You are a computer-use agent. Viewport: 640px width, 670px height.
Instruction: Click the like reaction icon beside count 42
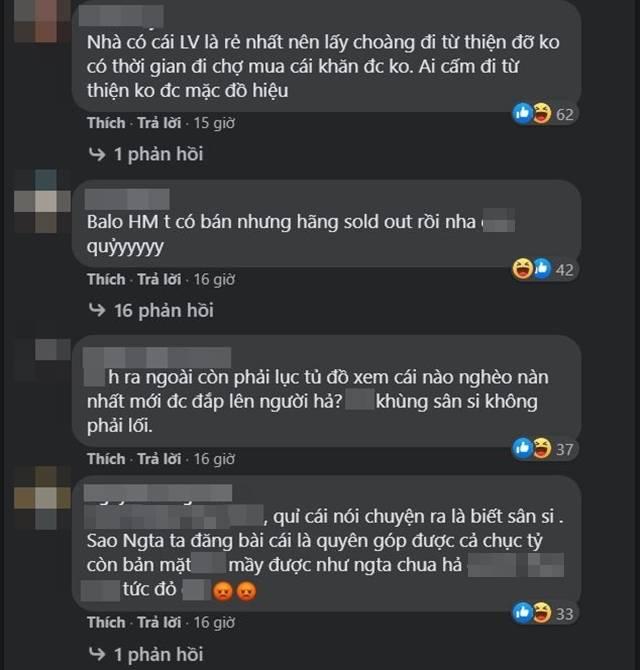[x=542, y=269]
